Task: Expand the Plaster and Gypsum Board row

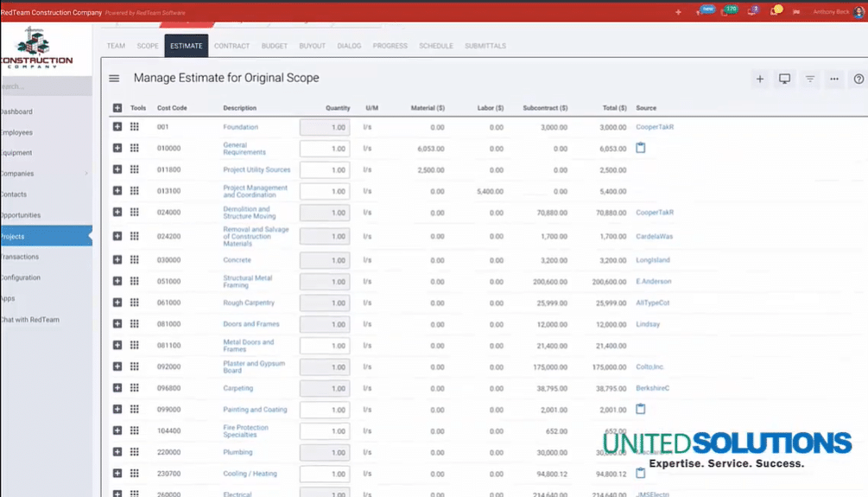Action: (x=117, y=366)
